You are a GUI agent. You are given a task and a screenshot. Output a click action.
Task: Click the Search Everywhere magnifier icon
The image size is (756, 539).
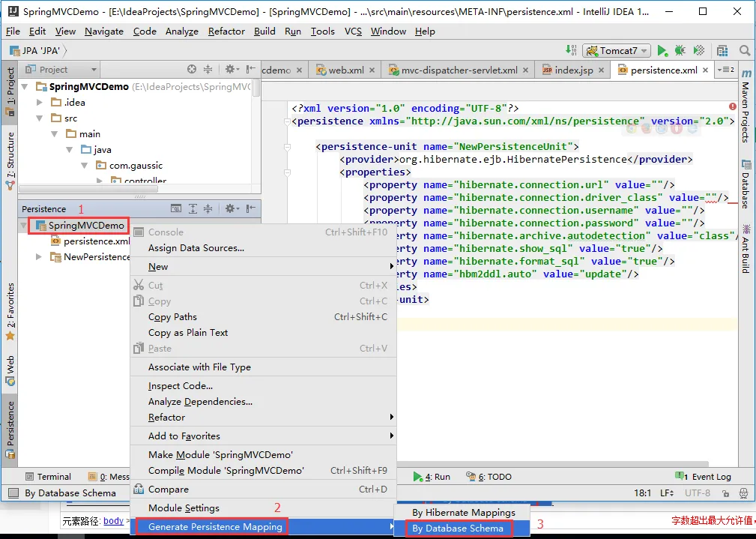(x=745, y=51)
